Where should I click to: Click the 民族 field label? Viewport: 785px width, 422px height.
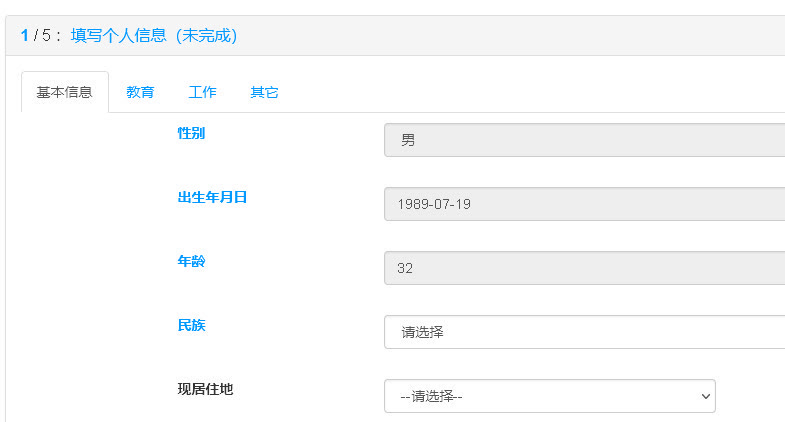191,325
